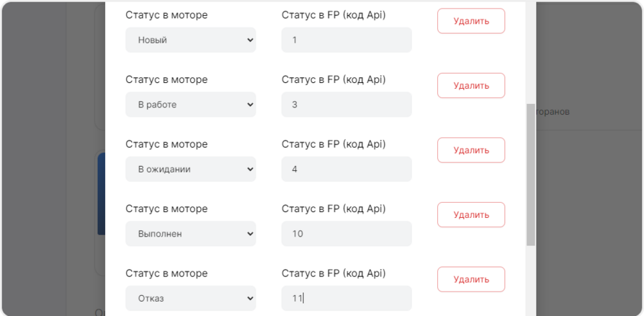The width and height of the screenshot is (644, 316).
Task: Open the 'Отказ' status dropdown
Action: click(x=190, y=299)
